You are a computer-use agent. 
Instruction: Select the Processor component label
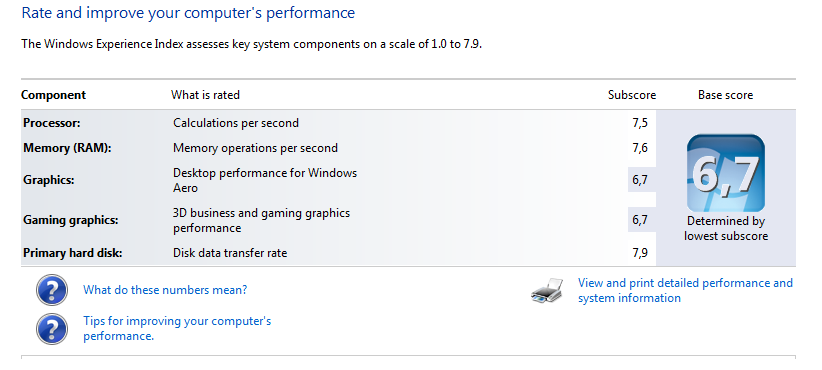click(x=51, y=123)
